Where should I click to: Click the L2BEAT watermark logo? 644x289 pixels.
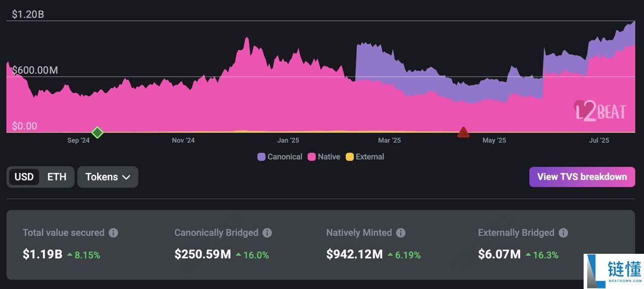coord(600,110)
